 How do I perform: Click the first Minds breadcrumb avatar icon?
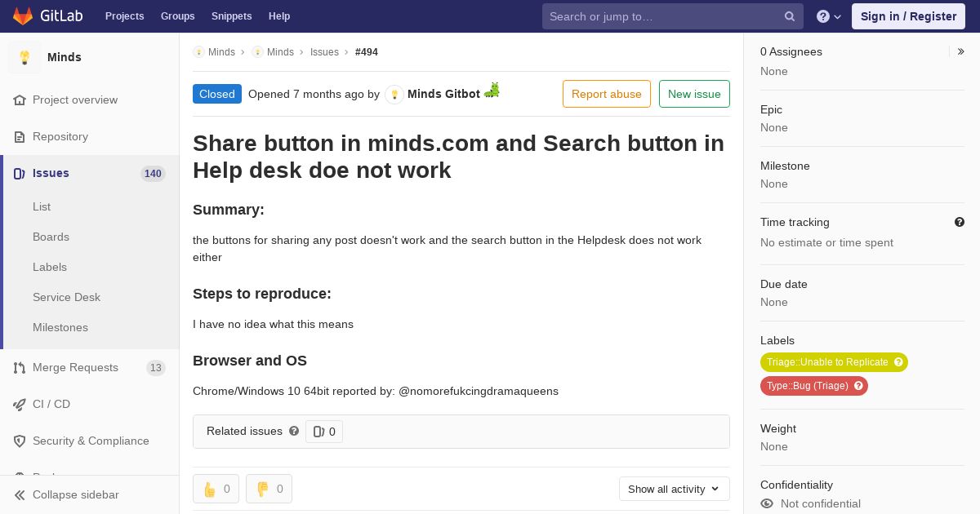pyautogui.click(x=198, y=51)
